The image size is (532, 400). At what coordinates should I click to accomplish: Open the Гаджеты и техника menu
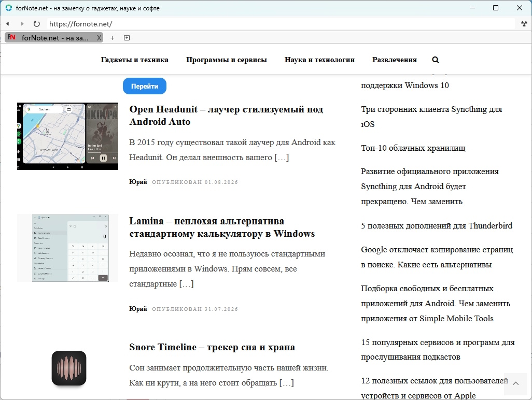(134, 60)
